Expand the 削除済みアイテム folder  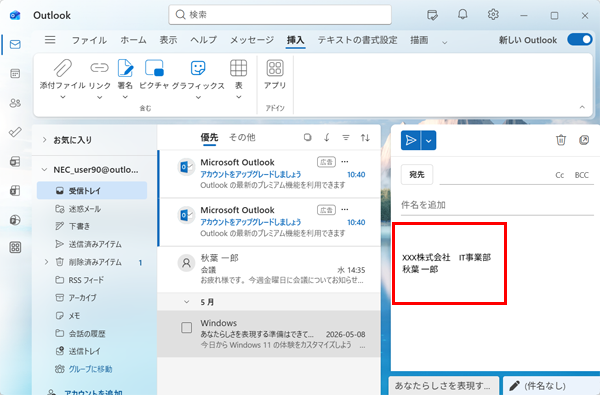(x=46, y=262)
